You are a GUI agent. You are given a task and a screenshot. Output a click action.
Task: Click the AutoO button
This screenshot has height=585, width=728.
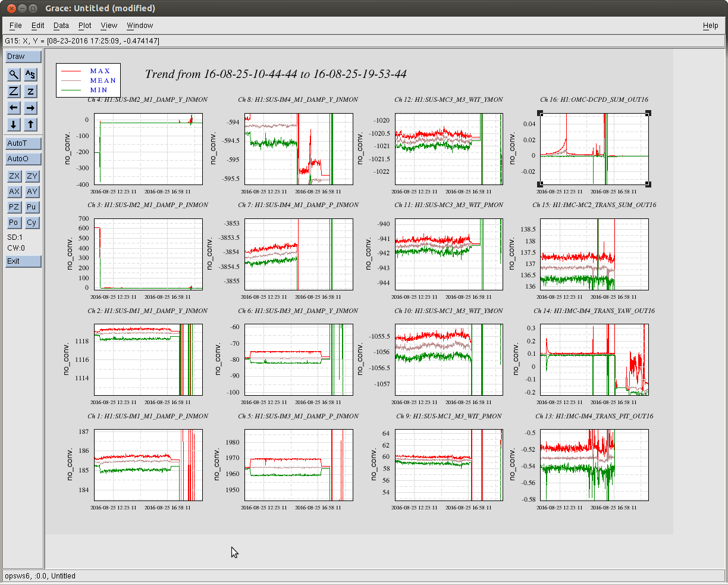(x=24, y=159)
